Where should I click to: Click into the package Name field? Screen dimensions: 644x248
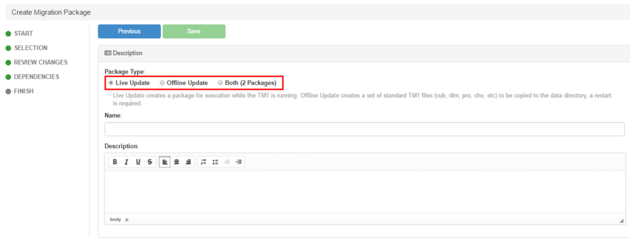(364, 129)
